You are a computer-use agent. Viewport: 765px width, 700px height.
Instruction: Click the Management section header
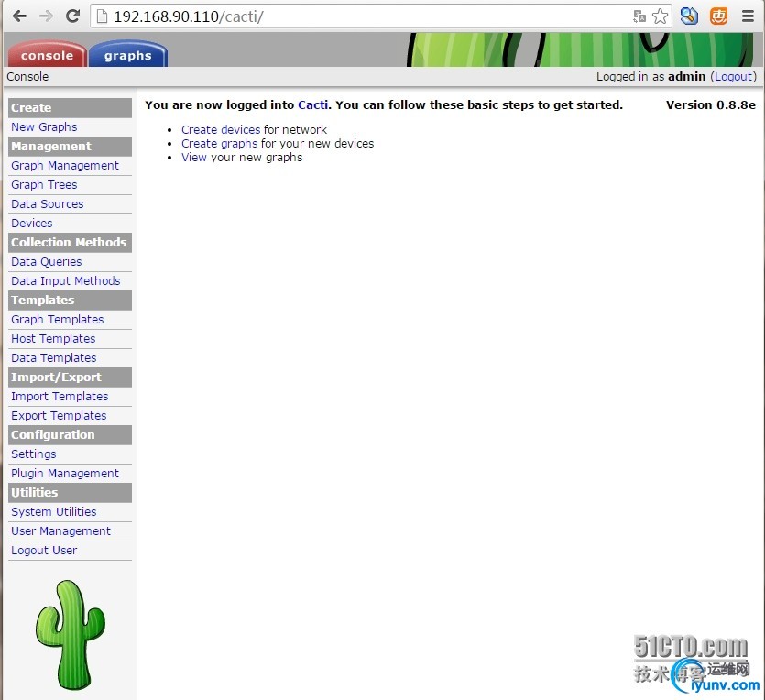click(x=71, y=147)
